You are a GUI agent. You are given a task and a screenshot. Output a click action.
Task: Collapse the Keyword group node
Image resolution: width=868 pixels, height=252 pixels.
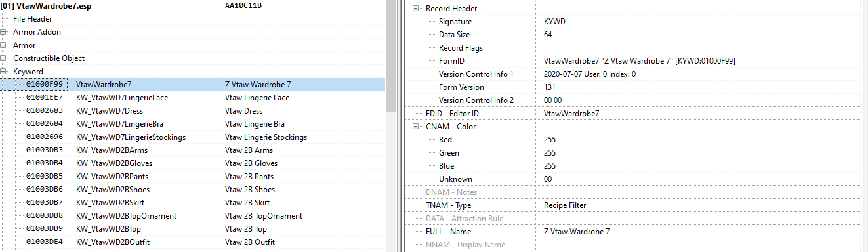(4, 72)
